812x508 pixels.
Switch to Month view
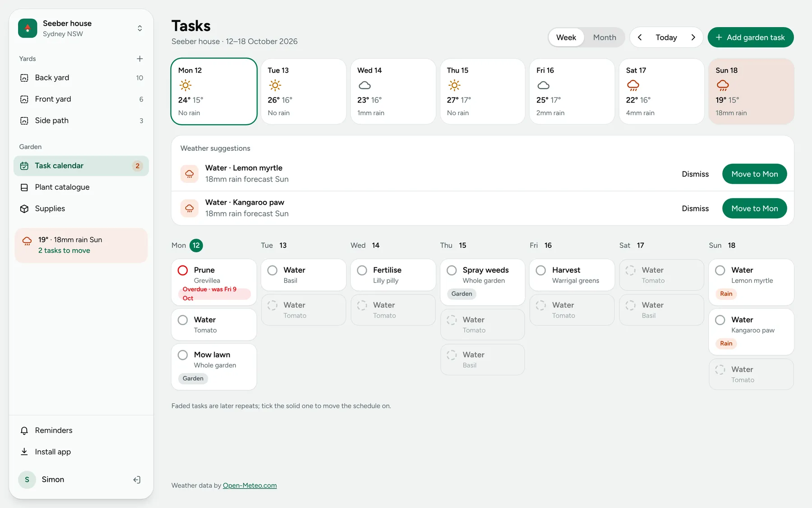604,37
